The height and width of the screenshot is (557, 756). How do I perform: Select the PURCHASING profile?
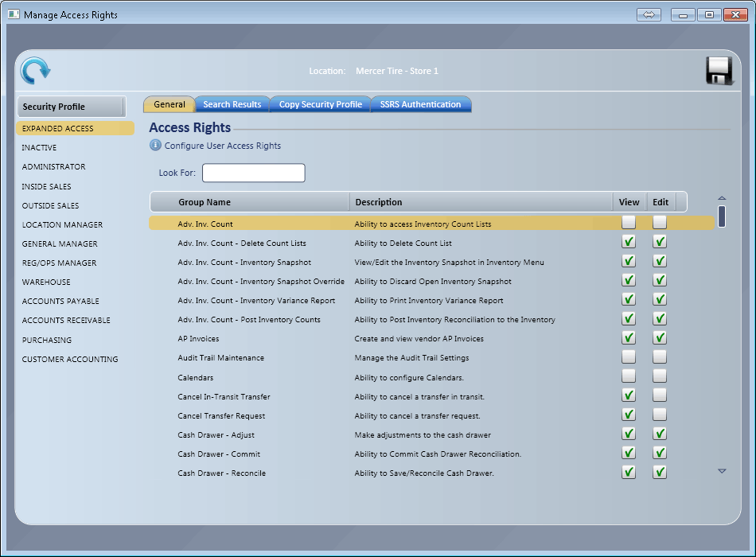pos(47,340)
